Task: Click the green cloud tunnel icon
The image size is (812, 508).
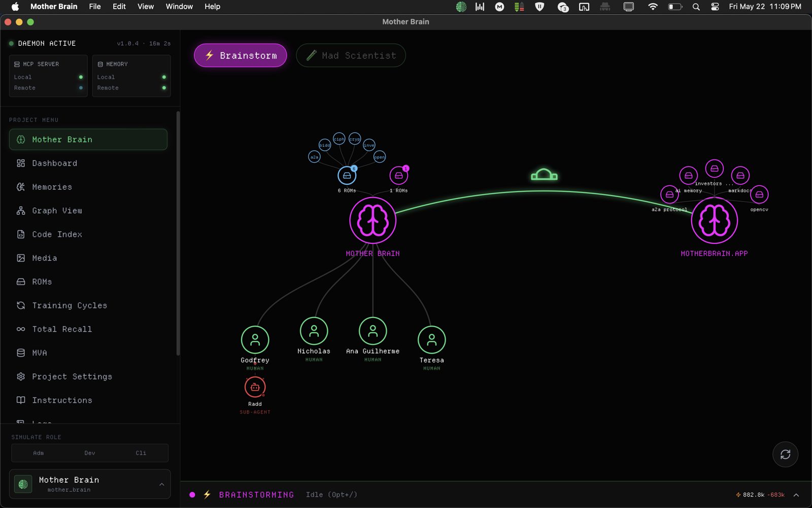Action: pyautogui.click(x=544, y=175)
